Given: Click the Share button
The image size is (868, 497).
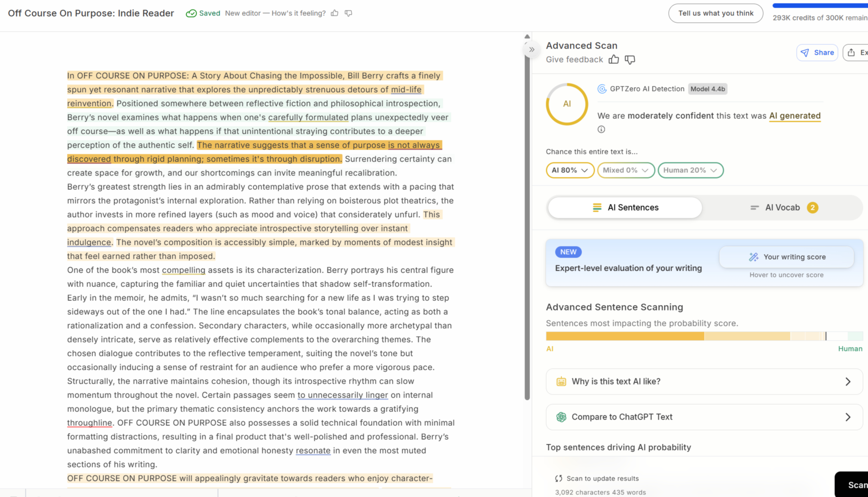Looking at the screenshot, I should coord(817,52).
